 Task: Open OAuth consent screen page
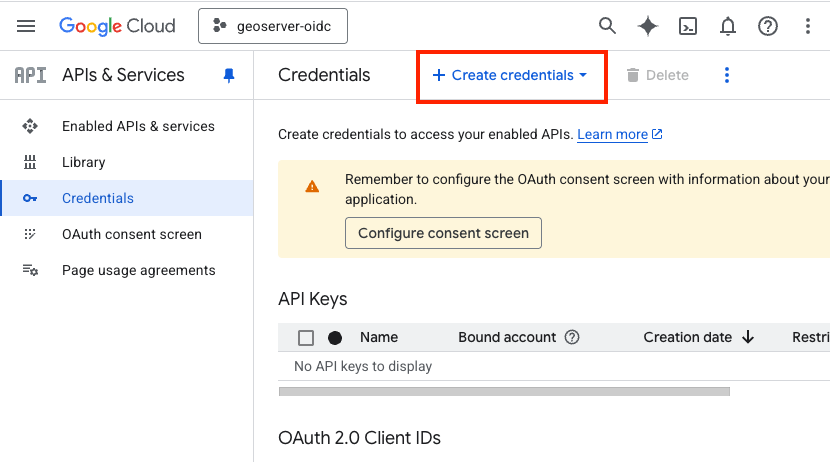click(131, 234)
